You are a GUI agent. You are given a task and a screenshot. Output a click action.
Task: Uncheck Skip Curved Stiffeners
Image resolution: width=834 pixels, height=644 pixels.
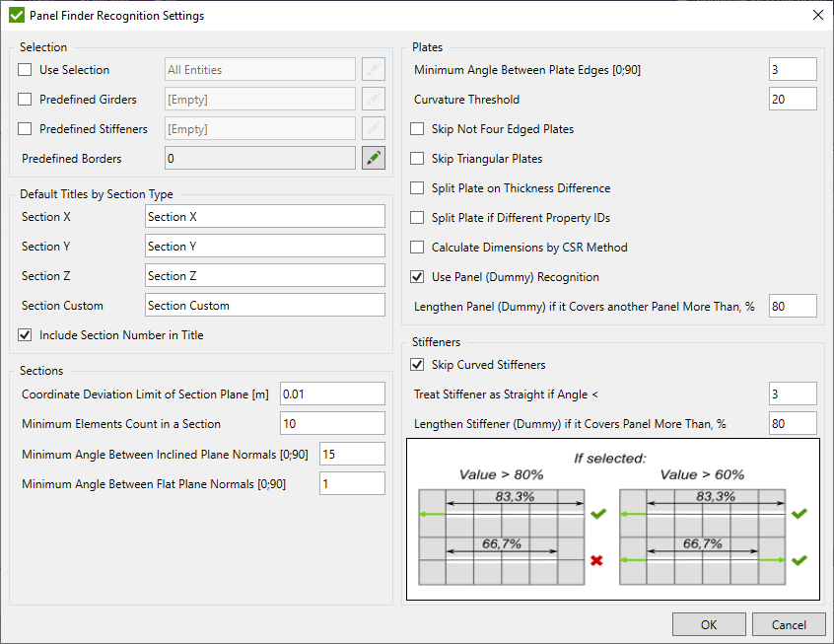(417, 363)
